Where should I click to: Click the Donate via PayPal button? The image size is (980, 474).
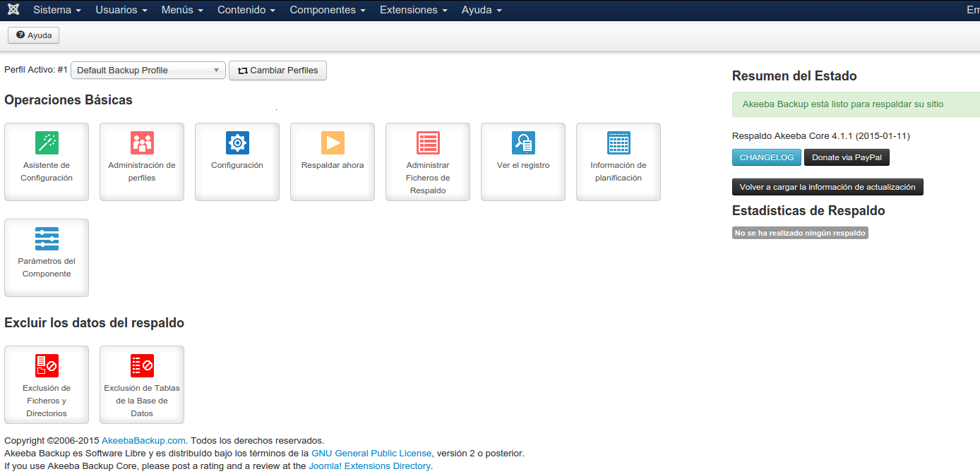point(847,157)
